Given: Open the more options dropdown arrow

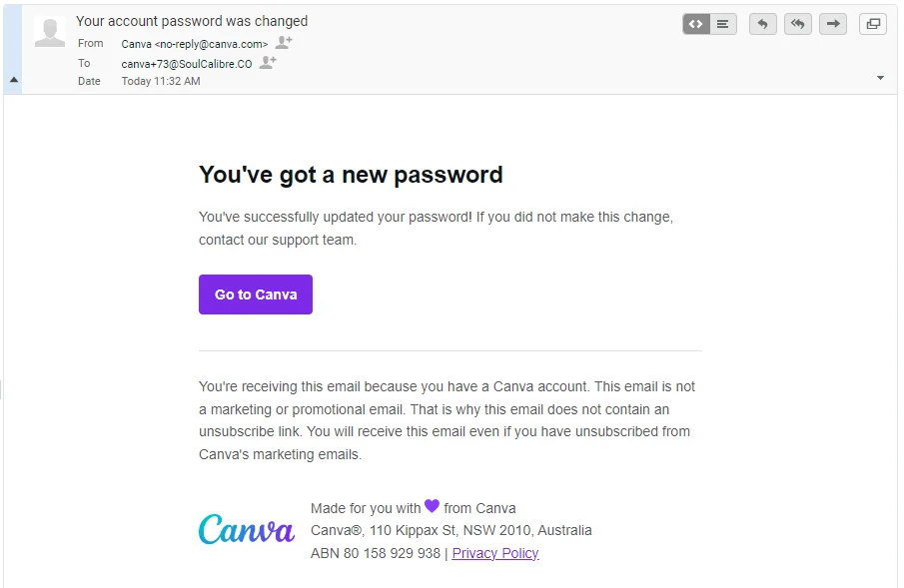Looking at the screenshot, I should 880,78.
